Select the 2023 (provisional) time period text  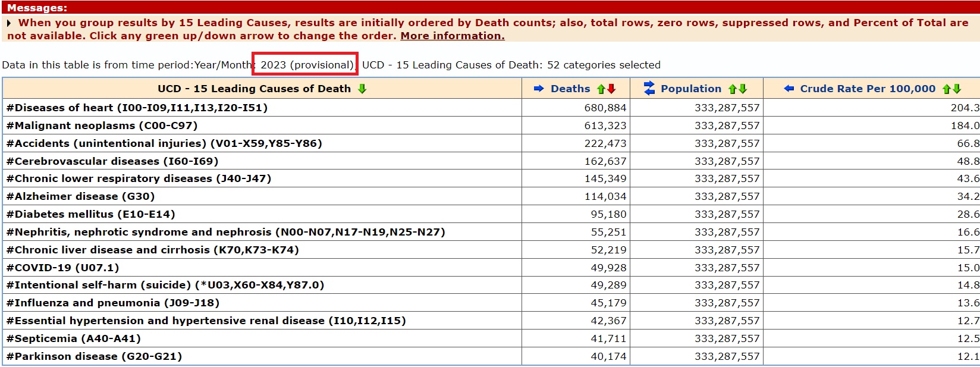tap(307, 65)
